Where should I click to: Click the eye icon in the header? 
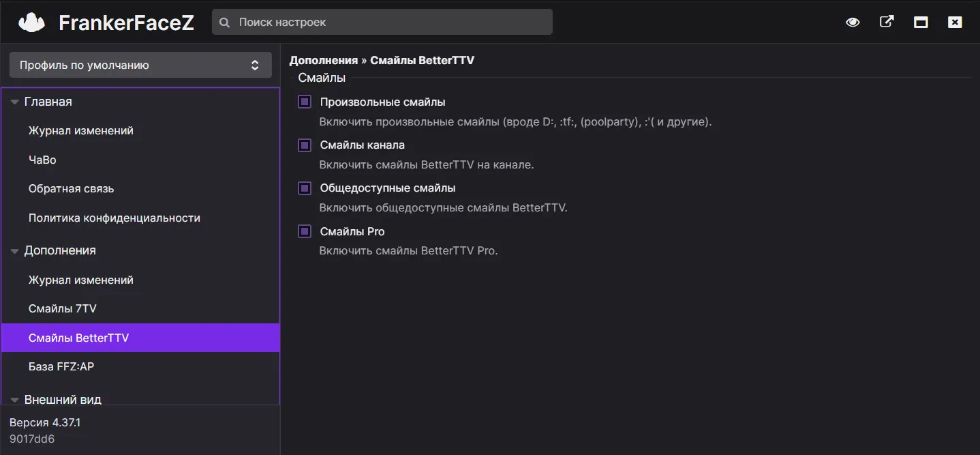[853, 22]
